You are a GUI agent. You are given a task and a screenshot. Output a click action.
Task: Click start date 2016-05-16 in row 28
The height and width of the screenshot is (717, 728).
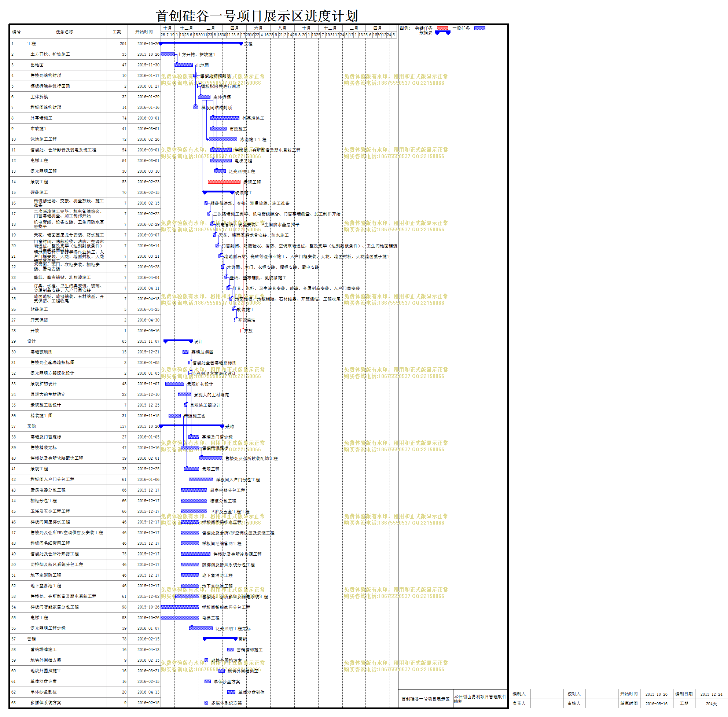coord(148,331)
